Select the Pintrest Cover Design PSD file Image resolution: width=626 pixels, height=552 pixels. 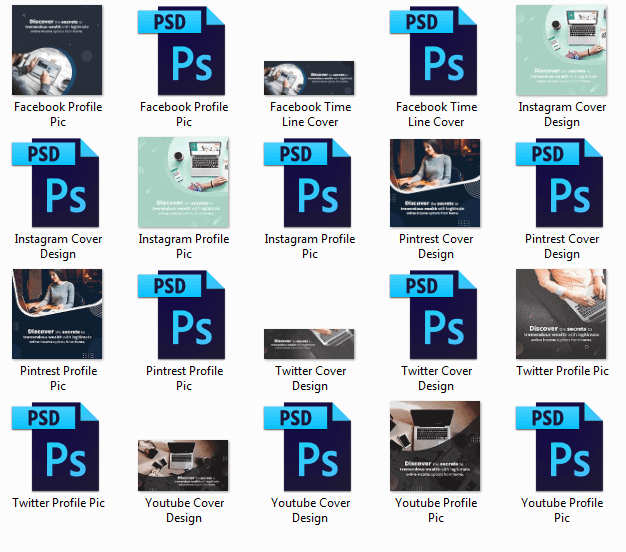click(x=562, y=183)
